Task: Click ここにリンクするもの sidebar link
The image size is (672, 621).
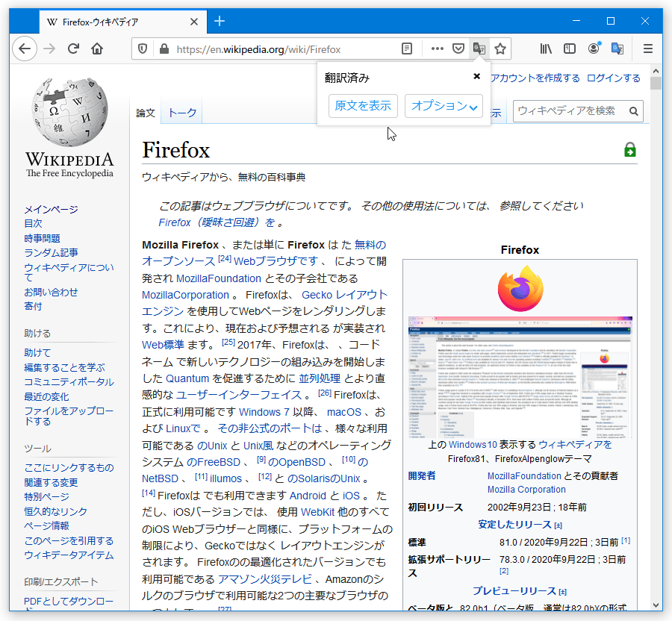Action: (69, 468)
